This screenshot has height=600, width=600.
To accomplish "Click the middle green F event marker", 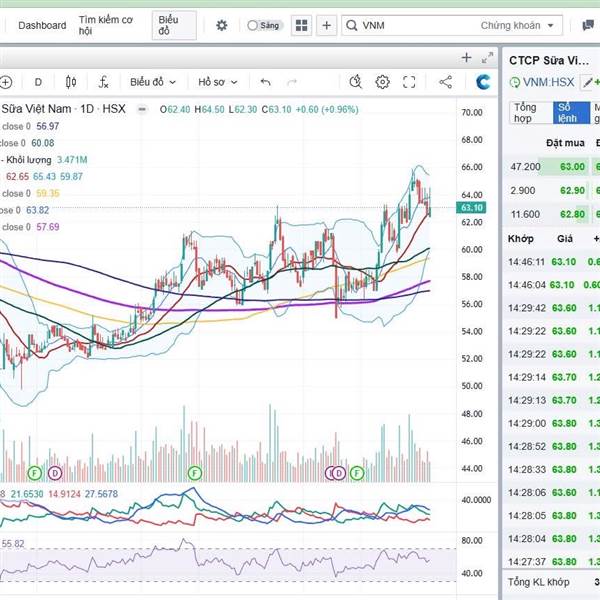I will (195, 473).
